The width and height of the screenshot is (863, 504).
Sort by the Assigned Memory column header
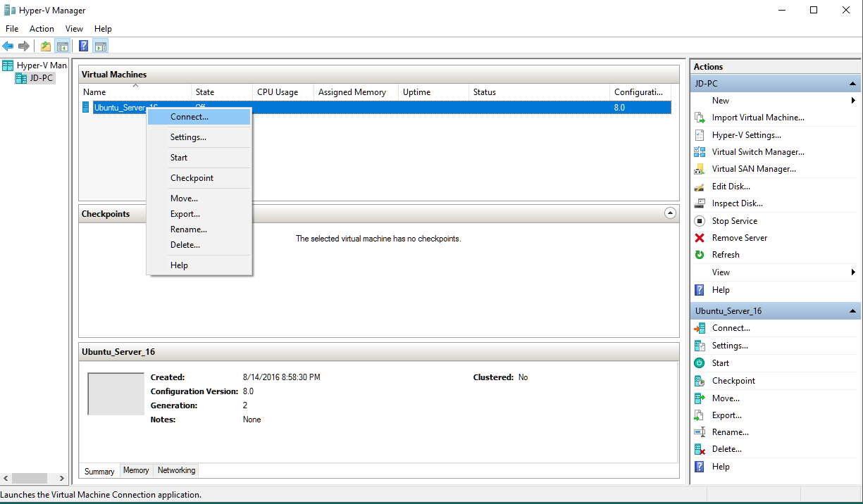[x=356, y=92]
